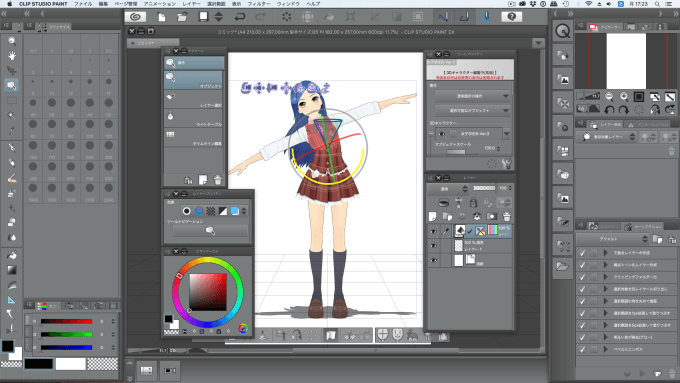The width and height of the screenshot is (680, 383).
Task: Uncheck last auto action row checkbox
Action: (x=582, y=349)
